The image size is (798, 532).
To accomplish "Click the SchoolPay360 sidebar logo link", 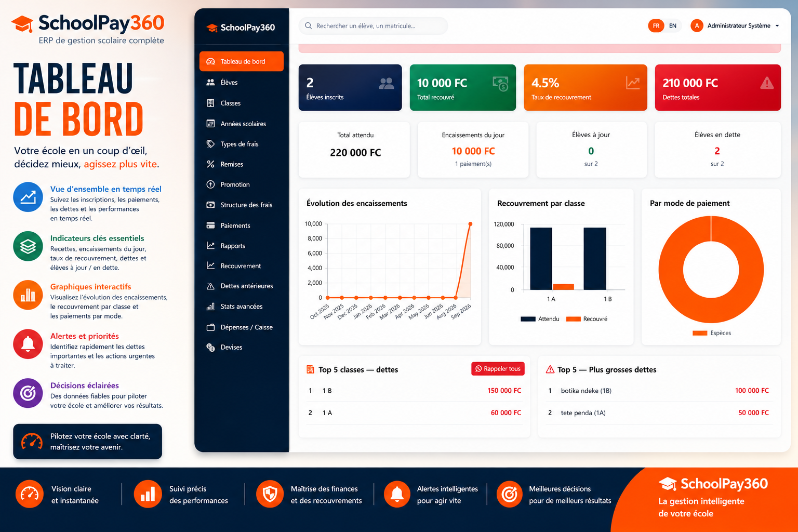I will (241, 28).
